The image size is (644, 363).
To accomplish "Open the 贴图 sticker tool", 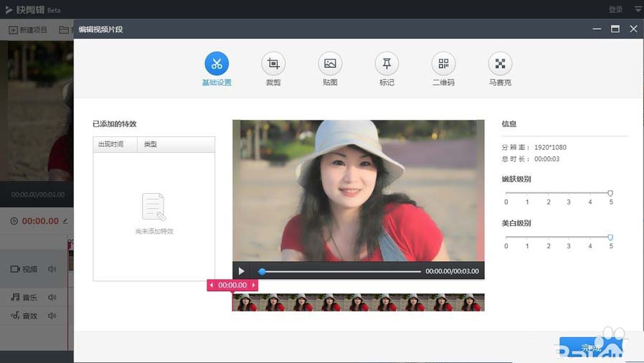I will 330,64.
